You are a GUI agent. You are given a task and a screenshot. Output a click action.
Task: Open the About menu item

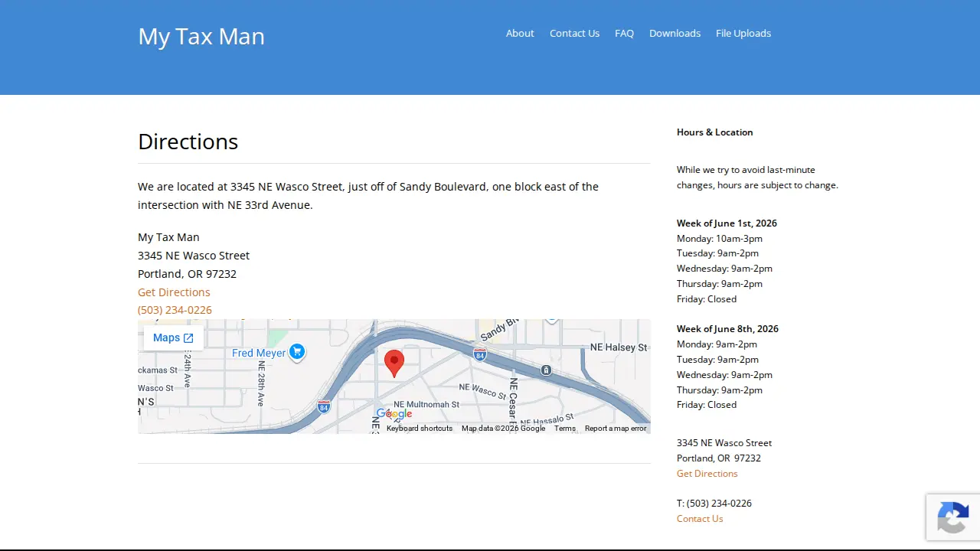pyautogui.click(x=520, y=33)
